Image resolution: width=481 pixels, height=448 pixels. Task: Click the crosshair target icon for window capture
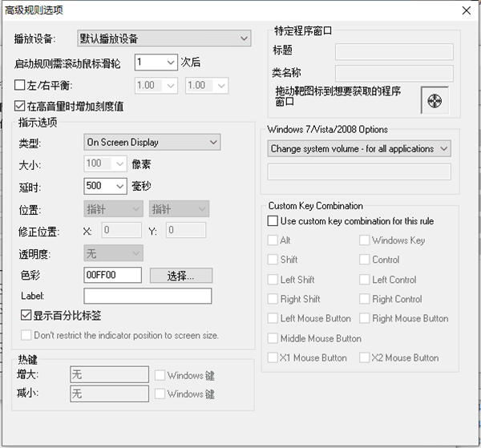tap(435, 101)
